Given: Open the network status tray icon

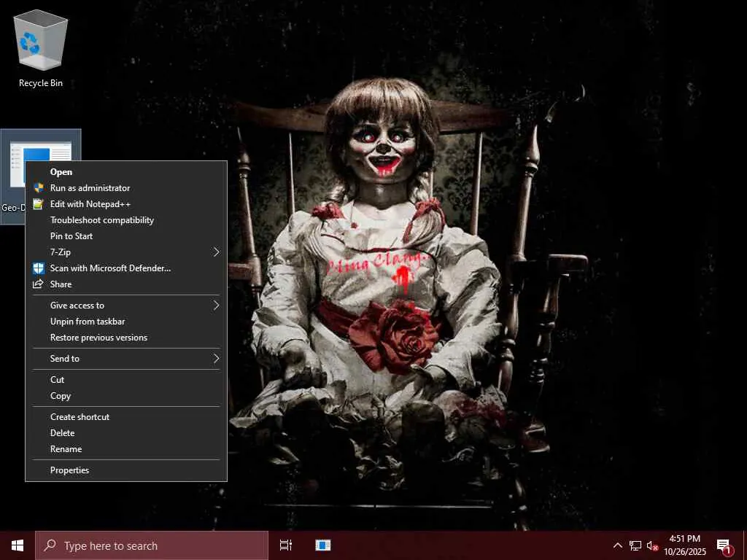Looking at the screenshot, I should (635, 545).
